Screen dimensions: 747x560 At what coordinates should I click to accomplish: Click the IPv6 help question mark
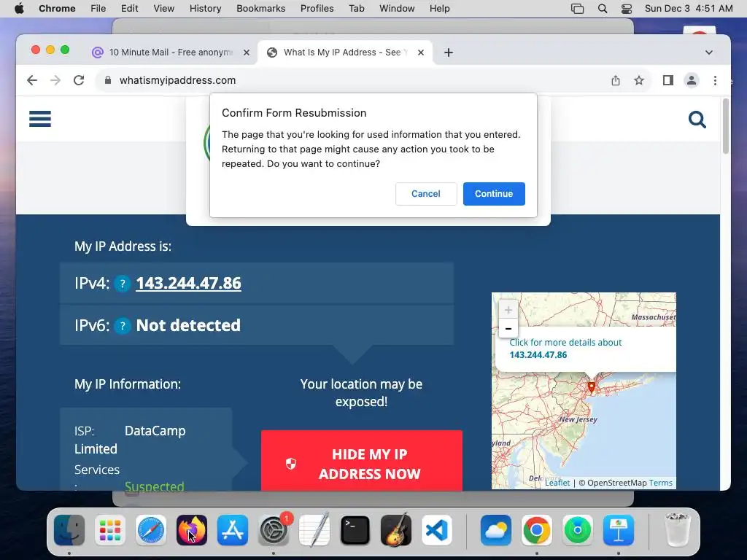click(x=123, y=326)
